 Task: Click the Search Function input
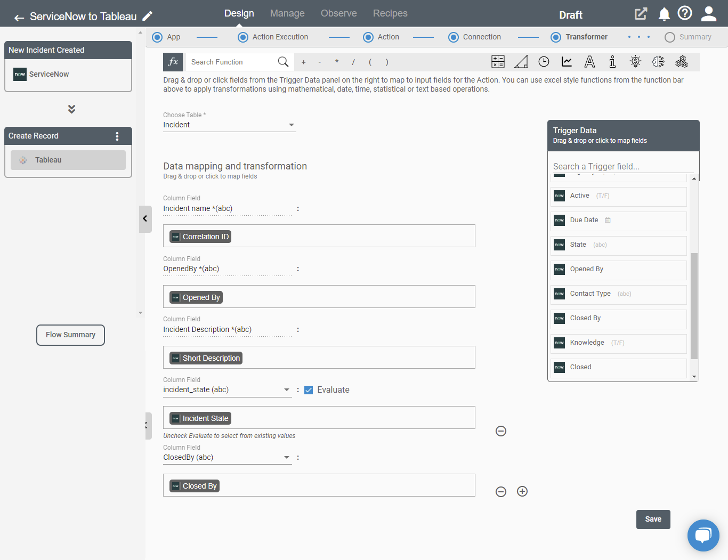231,62
